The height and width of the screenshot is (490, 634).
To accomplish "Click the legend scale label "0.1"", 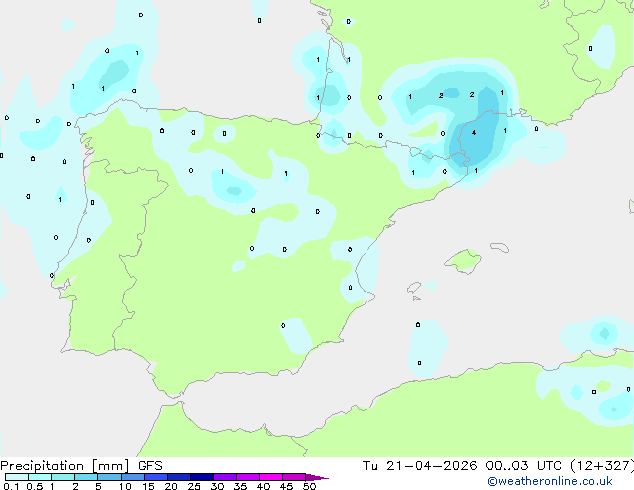I will point(11,486).
